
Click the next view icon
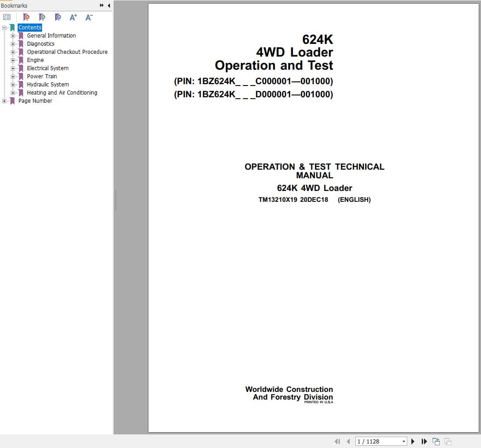tap(448, 441)
